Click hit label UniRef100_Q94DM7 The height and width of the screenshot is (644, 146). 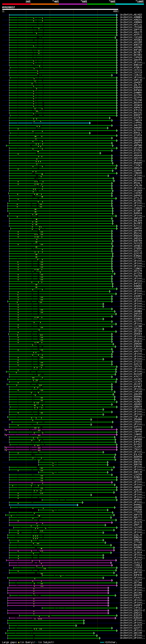131,82
